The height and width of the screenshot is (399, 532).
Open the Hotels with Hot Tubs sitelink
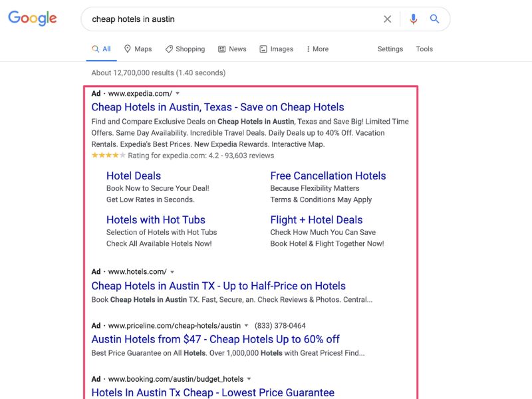156,219
